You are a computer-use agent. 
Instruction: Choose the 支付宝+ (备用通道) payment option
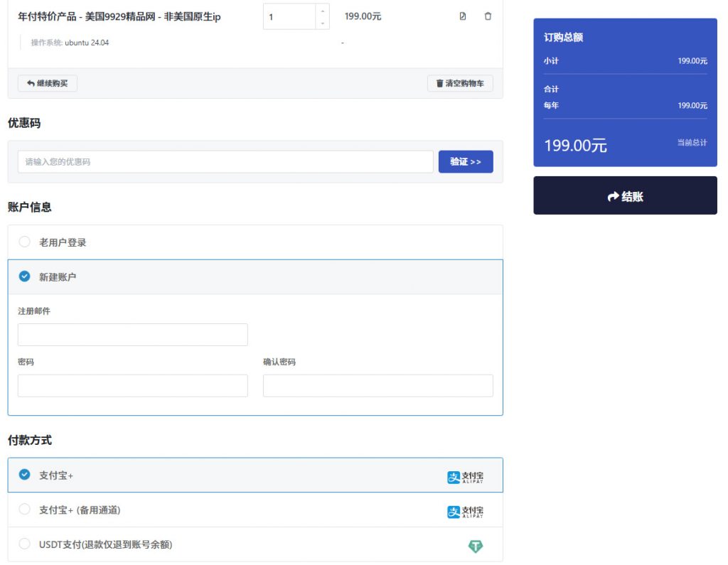pyautogui.click(x=23, y=510)
